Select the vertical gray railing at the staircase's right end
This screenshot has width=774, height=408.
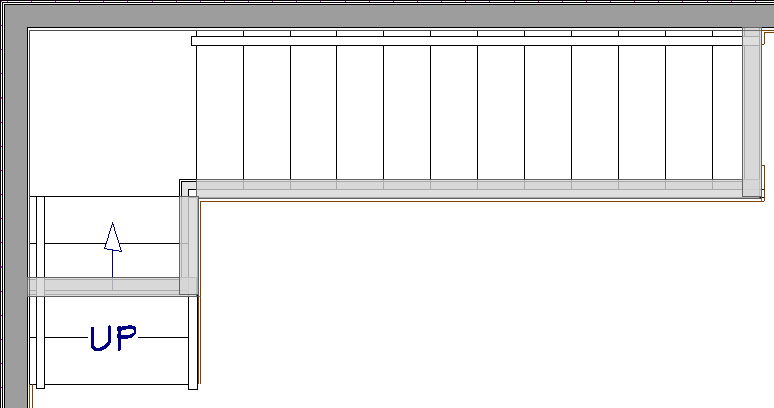coord(752,112)
